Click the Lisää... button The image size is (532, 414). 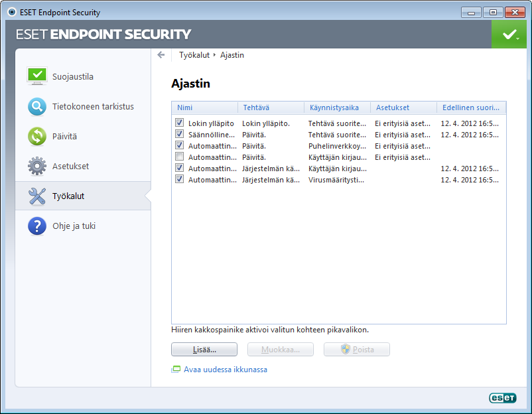pos(204,350)
